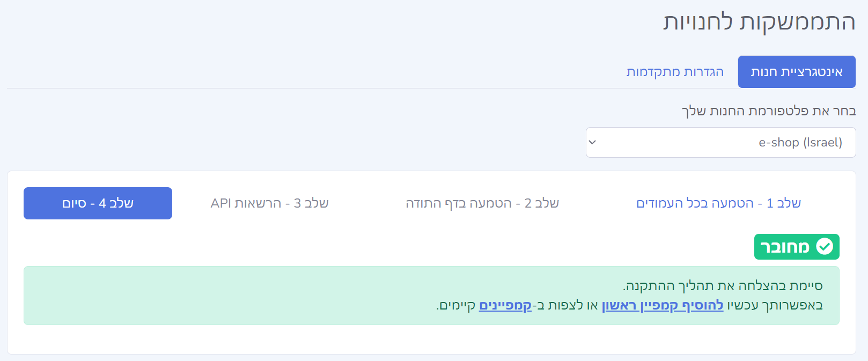
Task: Click the selected 'e-shop (Israel)' value text
Action: tap(800, 143)
